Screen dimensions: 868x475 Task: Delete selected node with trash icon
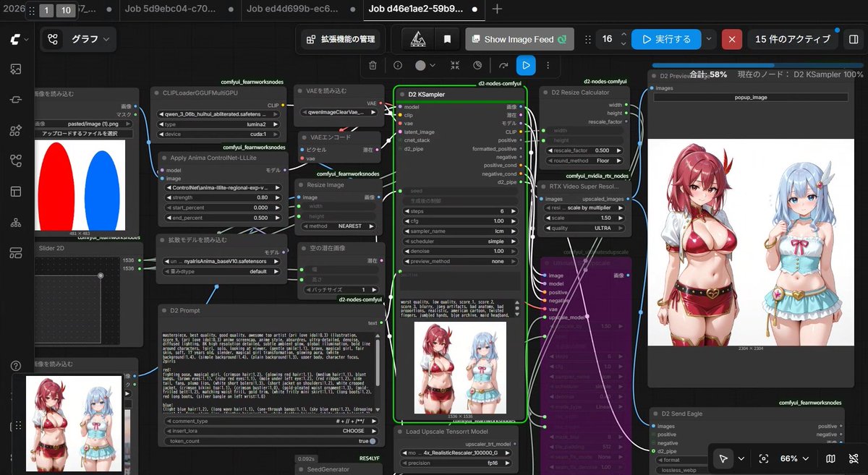[x=373, y=65]
